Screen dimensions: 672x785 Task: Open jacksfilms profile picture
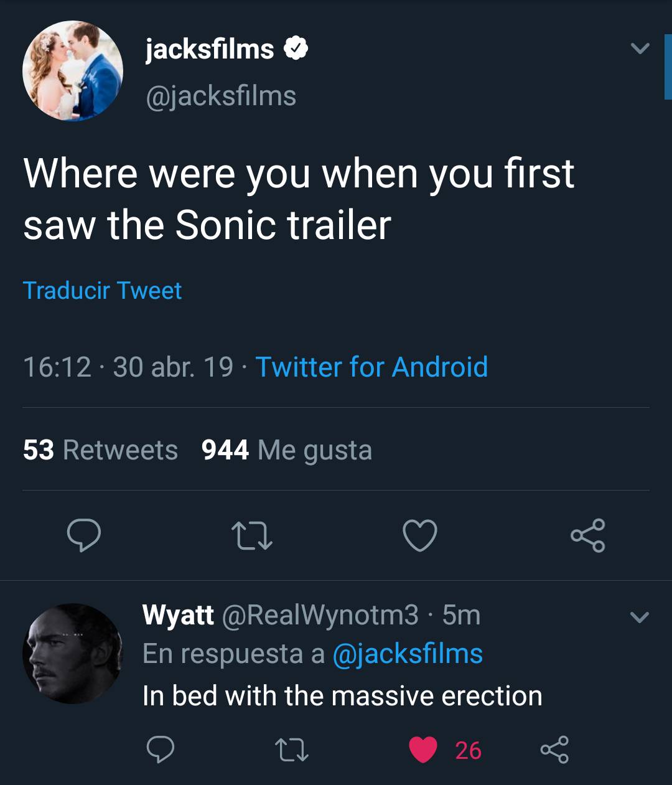73,71
